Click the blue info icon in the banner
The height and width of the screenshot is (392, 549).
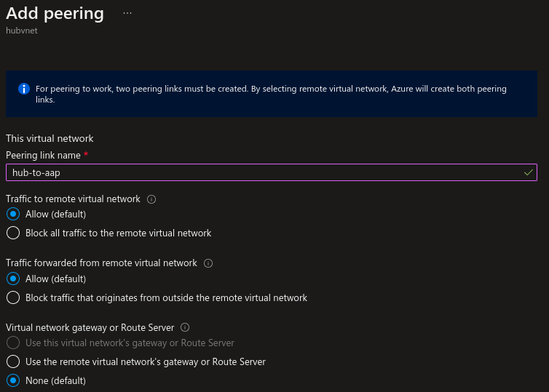pyautogui.click(x=23, y=89)
